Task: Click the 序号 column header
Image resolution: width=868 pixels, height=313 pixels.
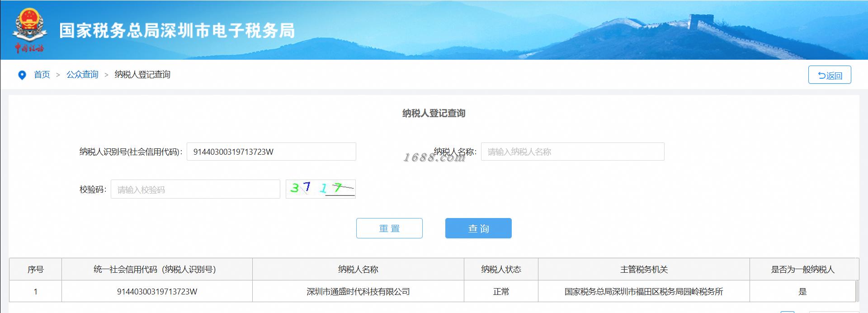Action: coord(35,270)
